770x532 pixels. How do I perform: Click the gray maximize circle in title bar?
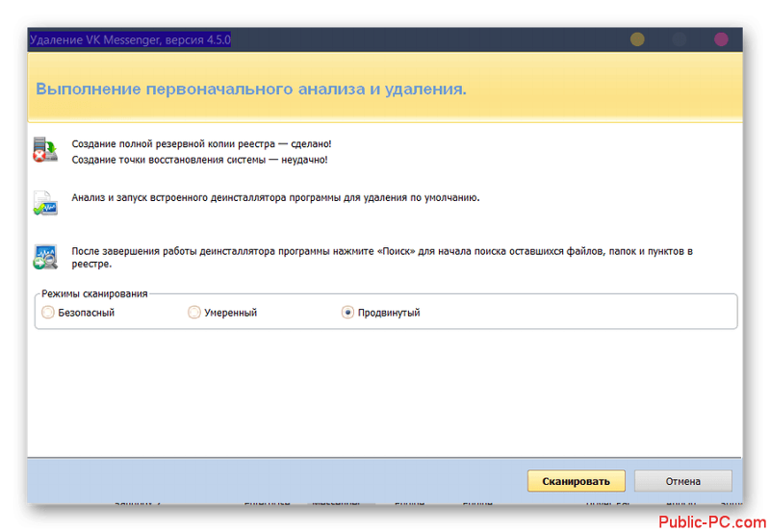tap(680, 39)
